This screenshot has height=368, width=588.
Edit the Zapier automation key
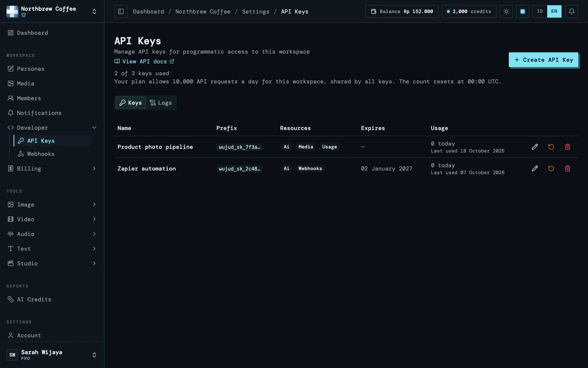(535, 168)
